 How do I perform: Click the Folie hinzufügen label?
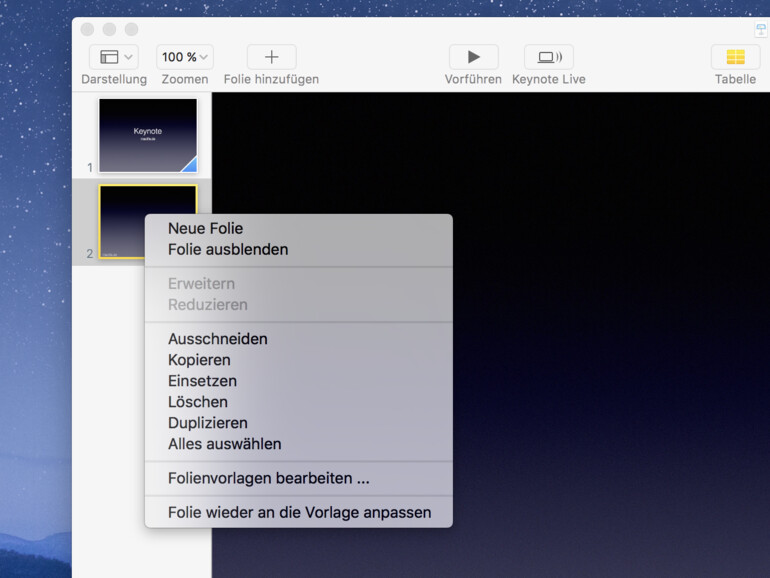271,80
